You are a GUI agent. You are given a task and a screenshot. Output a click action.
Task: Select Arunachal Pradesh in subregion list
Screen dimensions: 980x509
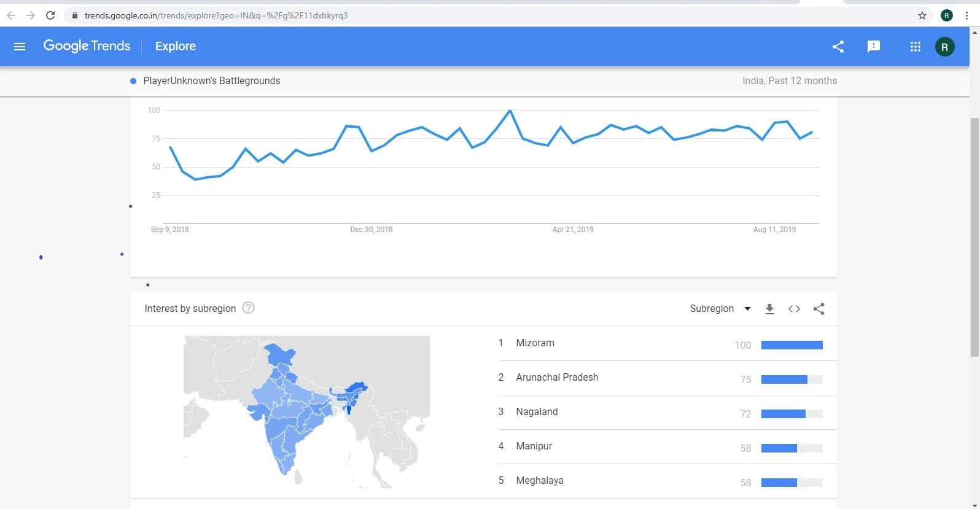tap(557, 378)
